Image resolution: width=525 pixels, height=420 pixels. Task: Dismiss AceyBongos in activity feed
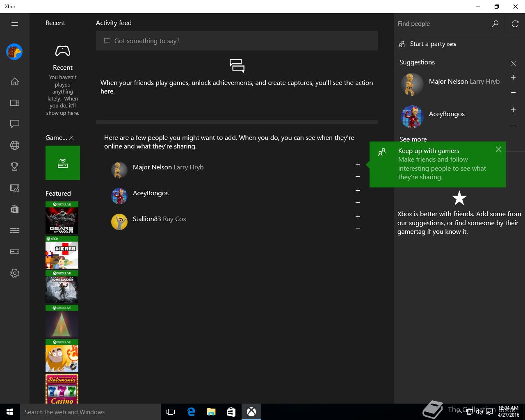click(x=358, y=203)
